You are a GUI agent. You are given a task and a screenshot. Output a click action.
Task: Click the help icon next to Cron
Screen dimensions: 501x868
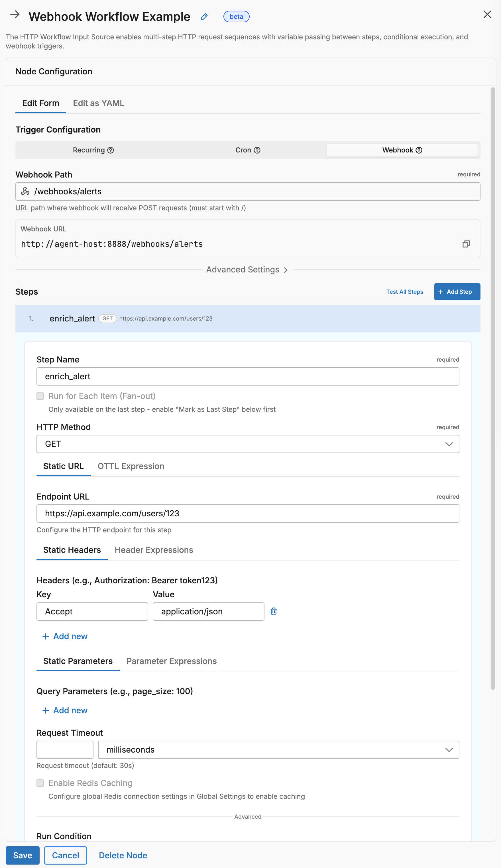pyautogui.click(x=257, y=150)
